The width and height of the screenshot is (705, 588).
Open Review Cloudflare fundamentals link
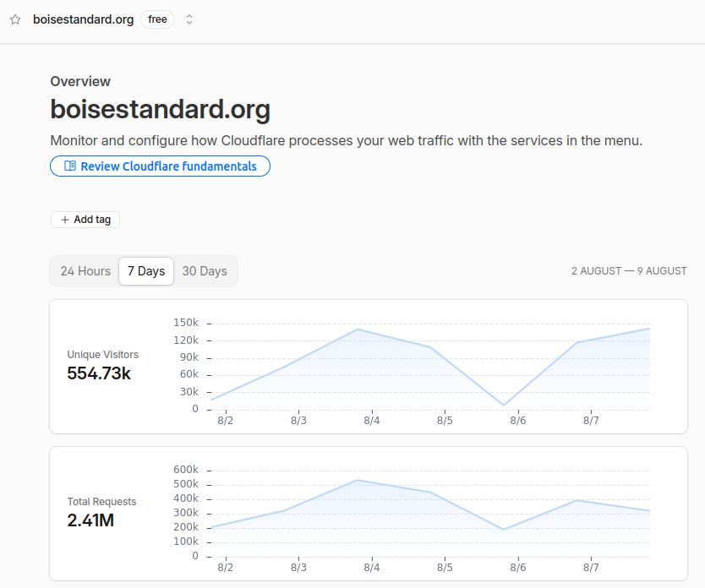pos(160,166)
